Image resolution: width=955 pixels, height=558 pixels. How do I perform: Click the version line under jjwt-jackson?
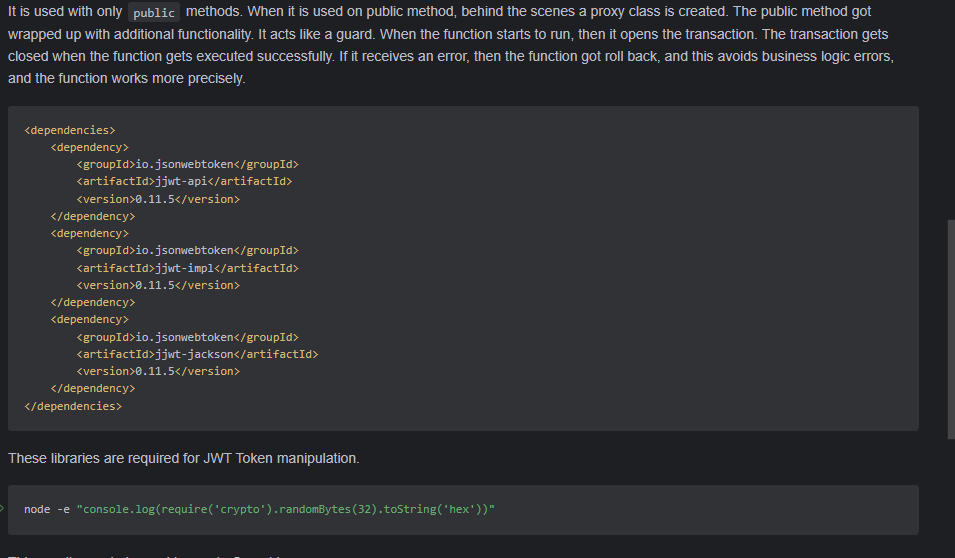(x=158, y=371)
